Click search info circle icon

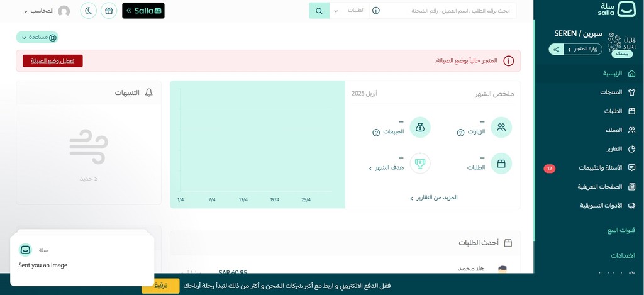click(376, 11)
